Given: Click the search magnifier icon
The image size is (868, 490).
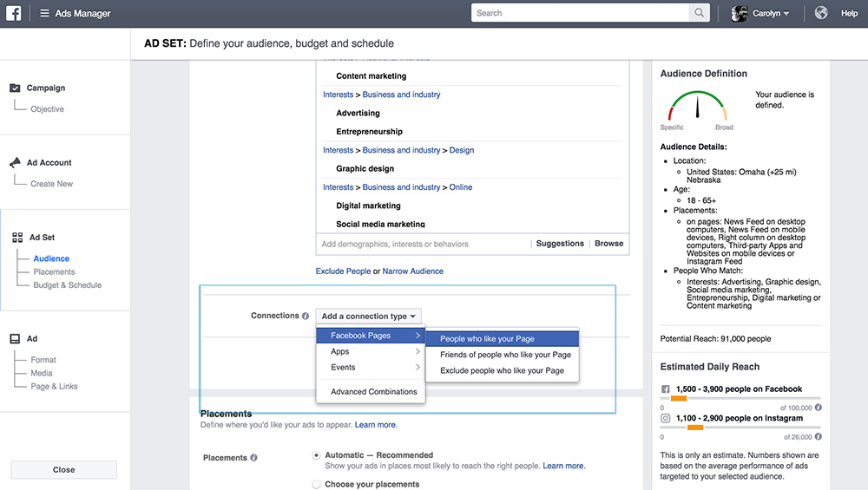Looking at the screenshot, I should coord(699,13).
